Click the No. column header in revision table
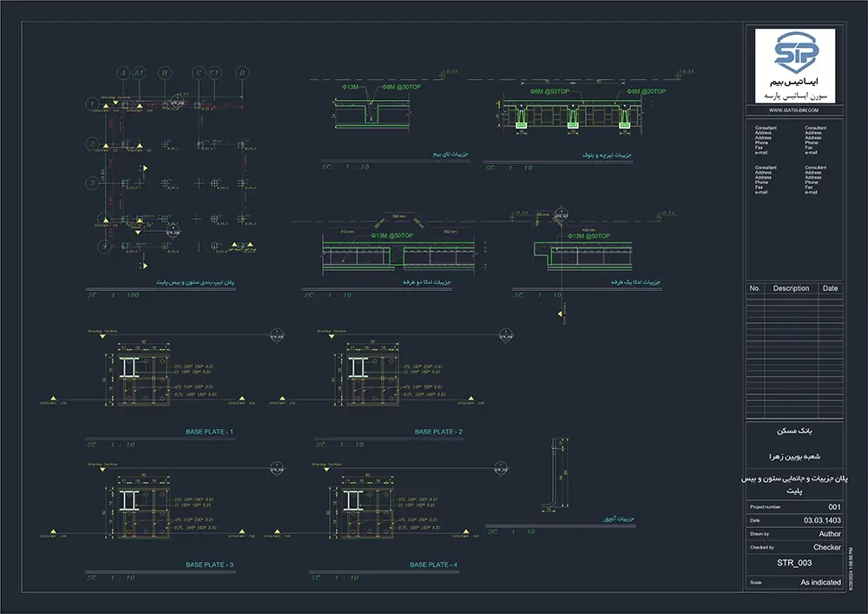 pyautogui.click(x=754, y=288)
